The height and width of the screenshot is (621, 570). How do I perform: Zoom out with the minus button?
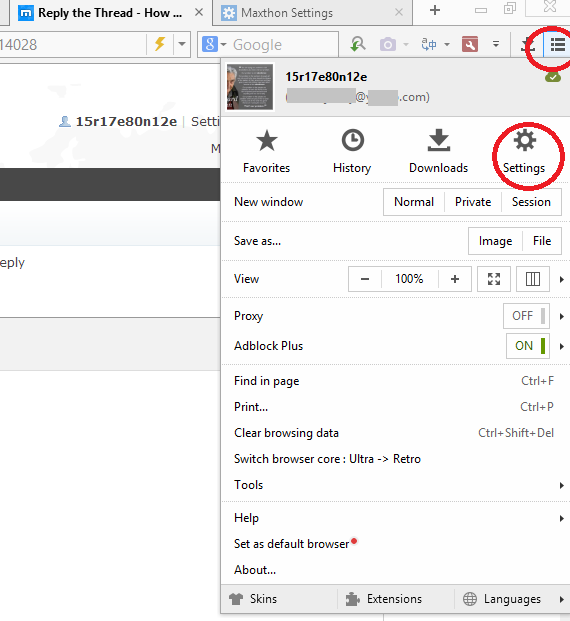coord(365,279)
